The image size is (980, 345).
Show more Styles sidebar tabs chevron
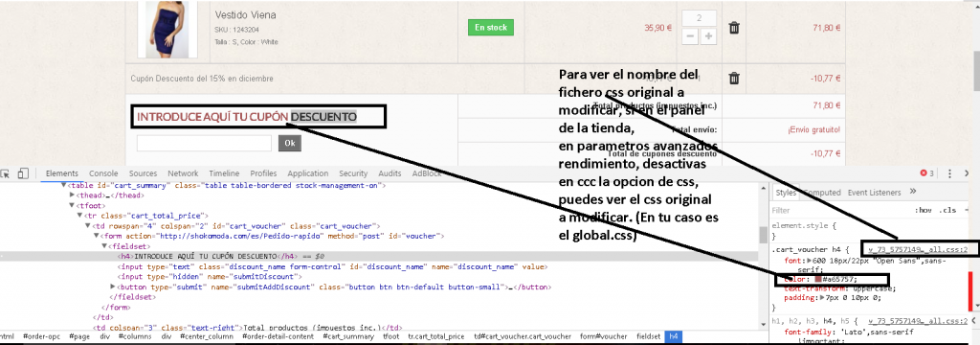(913, 192)
